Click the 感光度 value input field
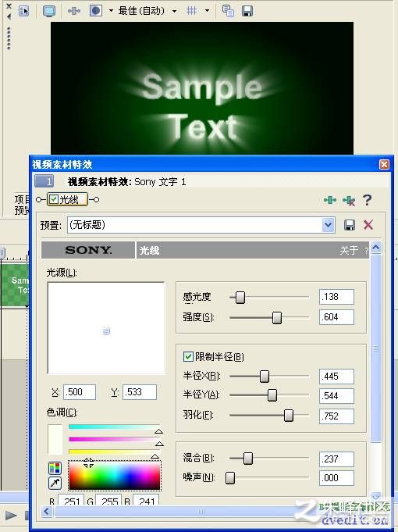 tap(336, 297)
